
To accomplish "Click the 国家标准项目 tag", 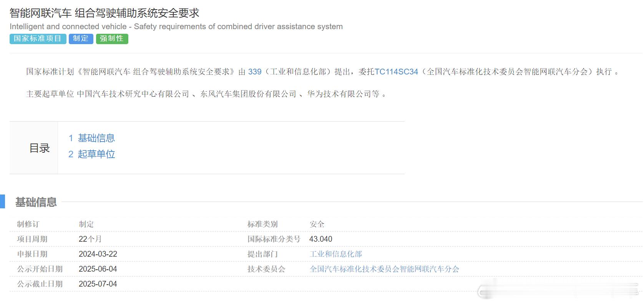I will 38,39.
